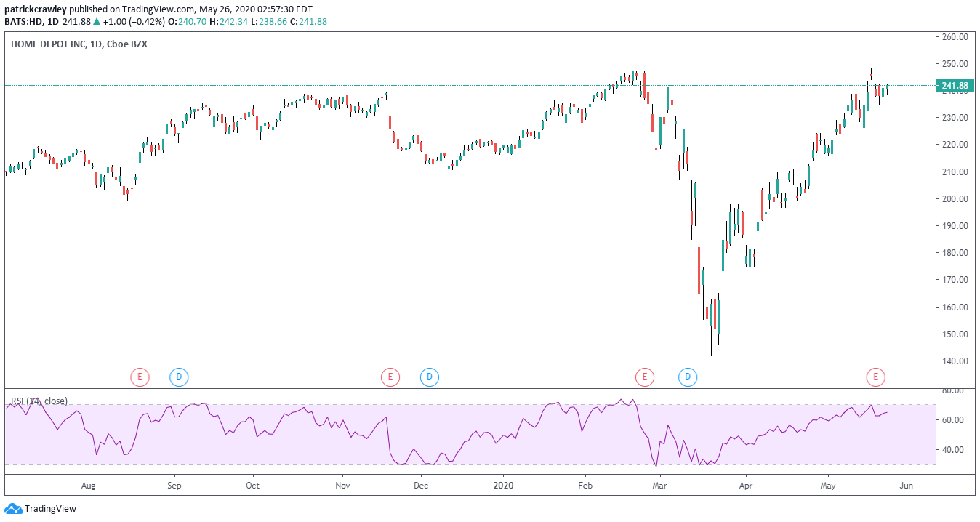Viewport: 980px width, 522px height.
Task: Select the 220.00 price axis label
Action: [955, 144]
